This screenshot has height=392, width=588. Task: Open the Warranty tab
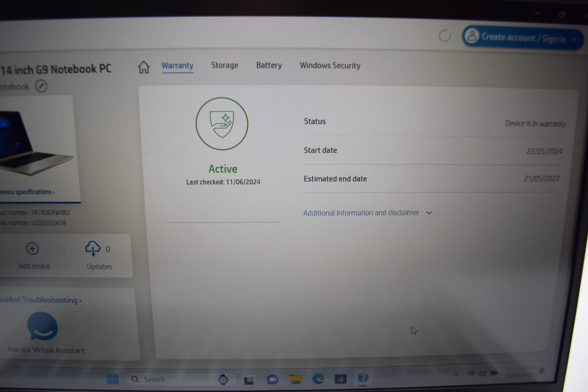[177, 65]
